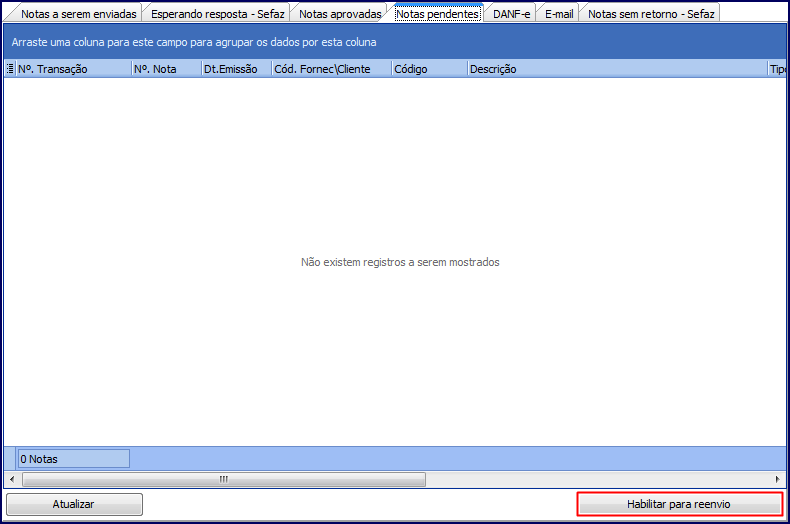Click the 0 Notas footer count
This screenshot has height=524, width=790.
[74, 459]
